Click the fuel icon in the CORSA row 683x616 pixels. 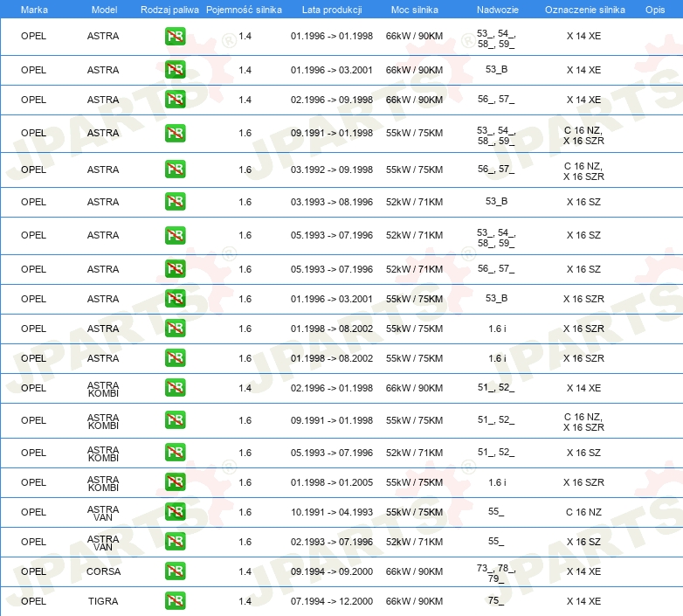click(x=175, y=571)
